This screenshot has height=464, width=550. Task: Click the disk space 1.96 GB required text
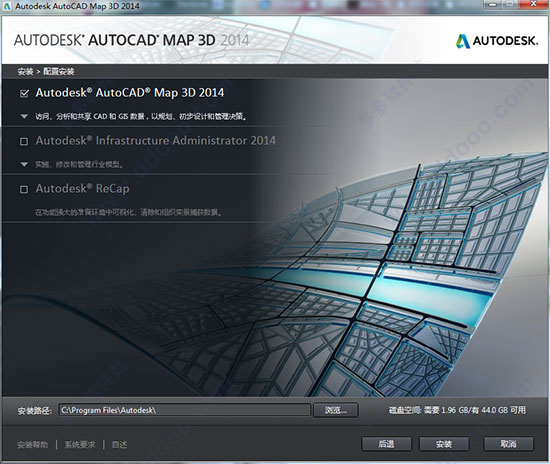pyautogui.click(x=457, y=410)
